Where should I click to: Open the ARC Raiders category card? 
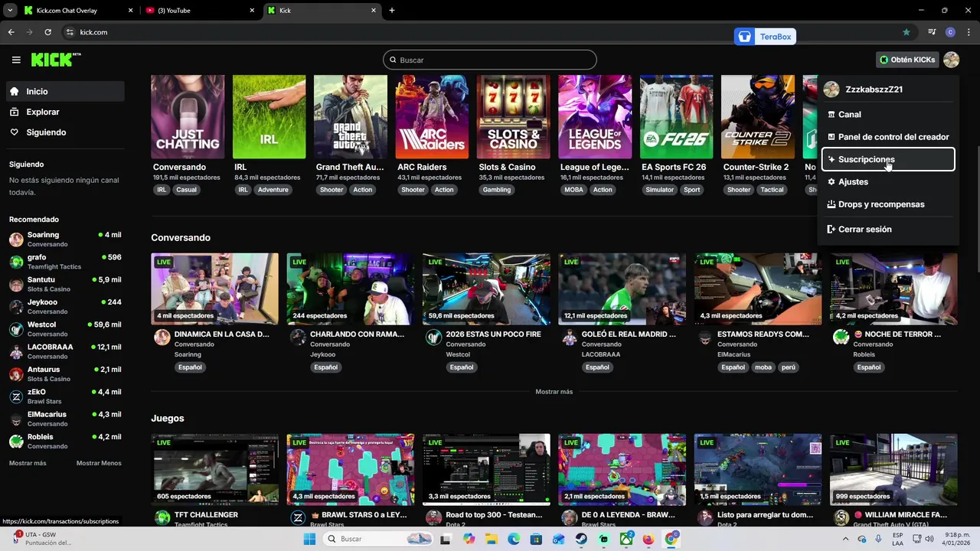pyautogui.click(x=432, y=116)
